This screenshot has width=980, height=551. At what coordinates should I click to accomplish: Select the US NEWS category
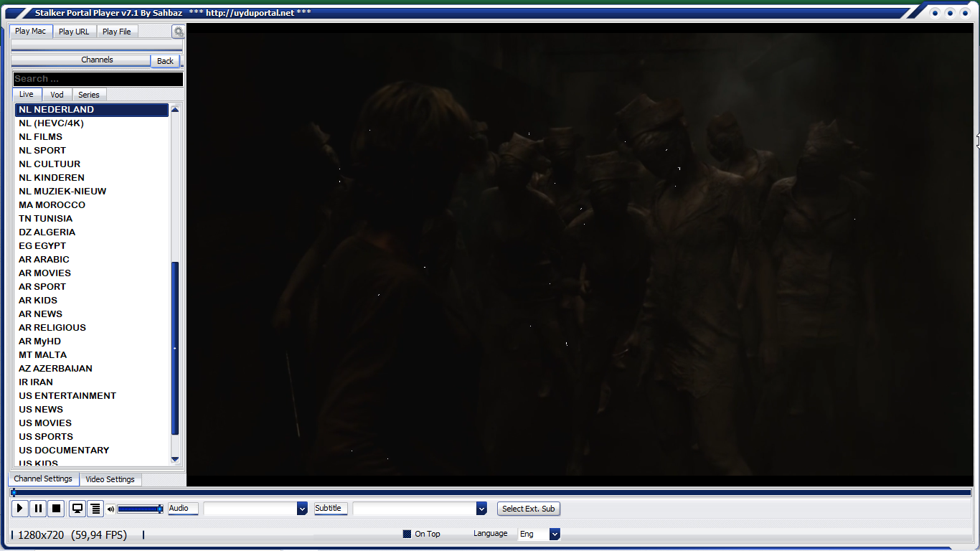(x=92, y=410)
